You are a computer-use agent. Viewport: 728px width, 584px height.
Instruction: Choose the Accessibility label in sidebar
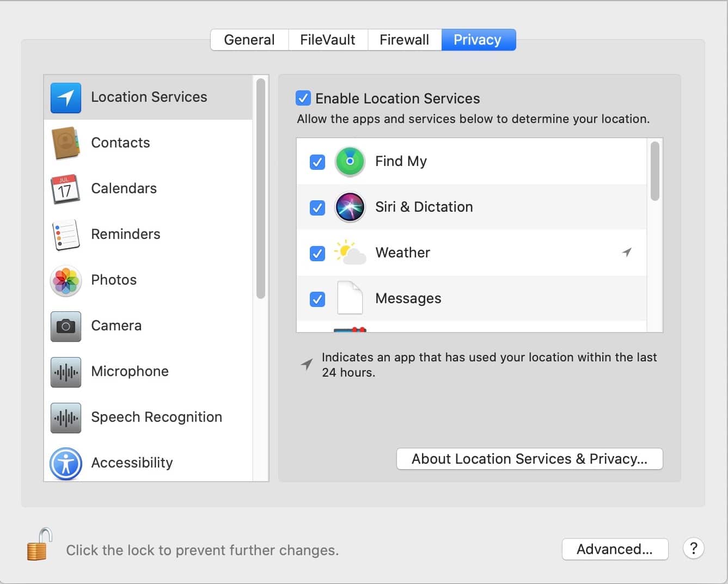point(132,463)
